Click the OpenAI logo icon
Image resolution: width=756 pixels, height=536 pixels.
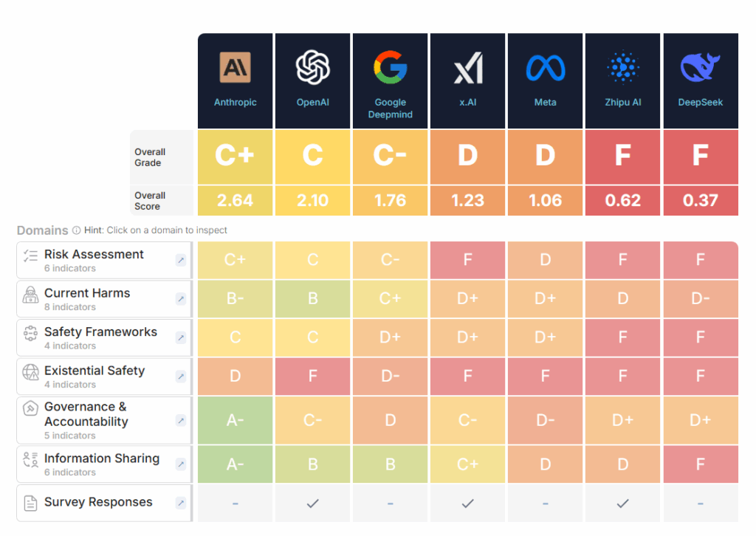(313, 68)
